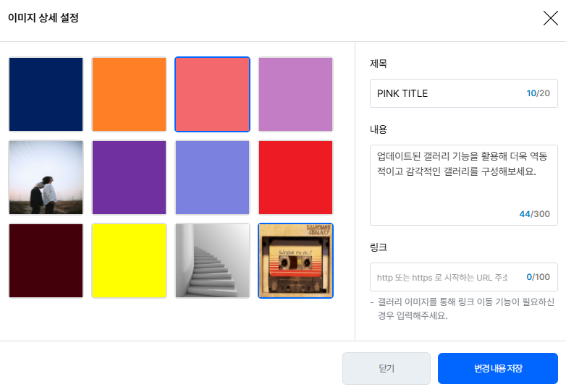Select the cassette tape album thumbnail
The image size is (566, 392).
pyautogui.click(x=295, y=260)
